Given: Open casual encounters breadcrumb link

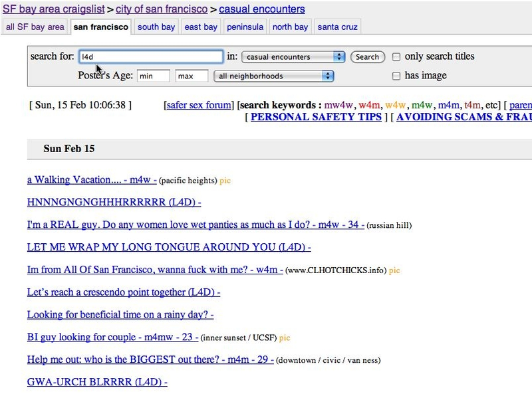Looking at the screenshot, I should 262,9.
